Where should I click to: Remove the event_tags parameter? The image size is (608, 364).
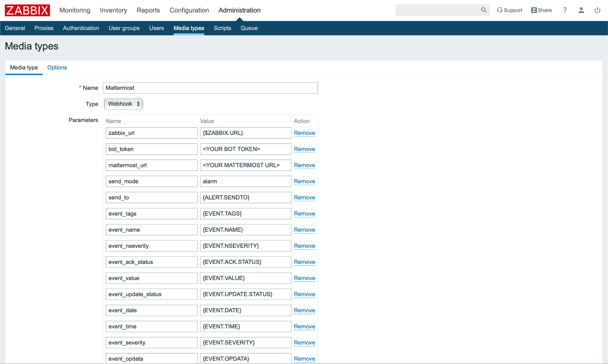(304, 214)
